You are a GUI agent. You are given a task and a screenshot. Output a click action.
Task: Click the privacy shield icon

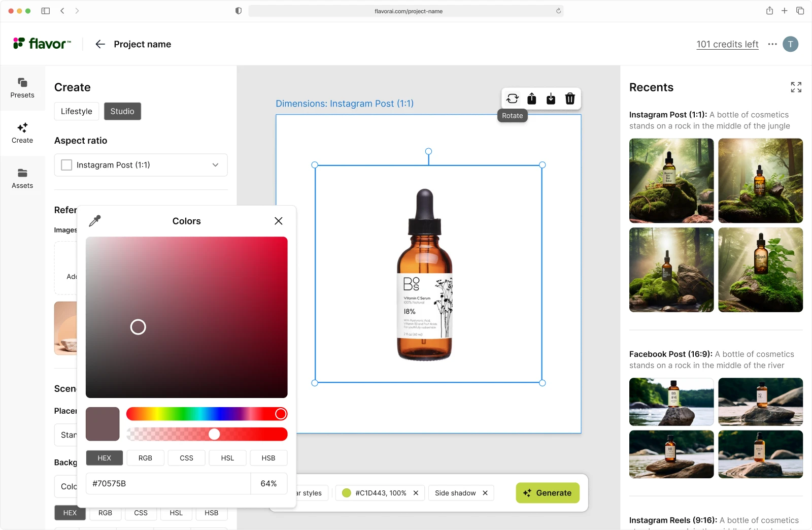coord(239,11)
